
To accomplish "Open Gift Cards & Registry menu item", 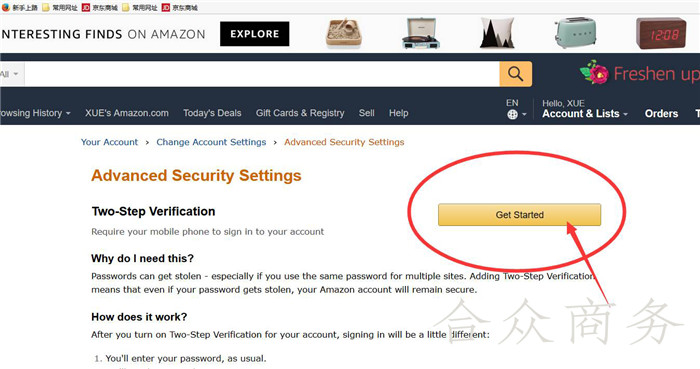I will (300, 113).
